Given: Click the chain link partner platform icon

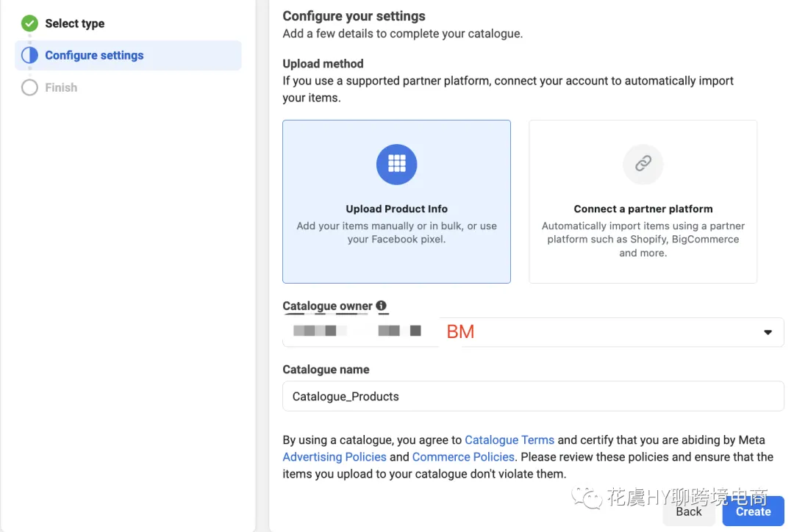Looking at the screenshot, I should tap(643, 164).
